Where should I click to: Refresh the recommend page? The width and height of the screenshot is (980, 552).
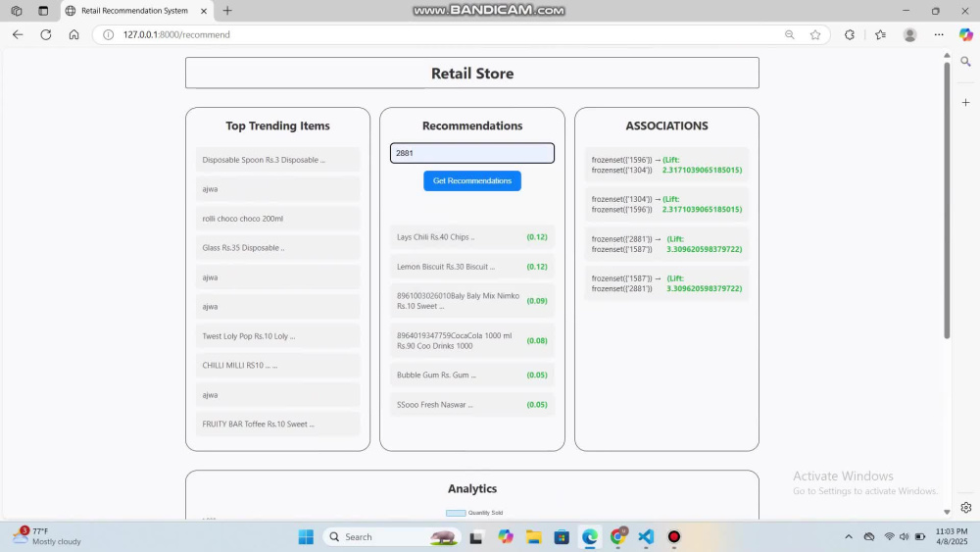(46, 35)
